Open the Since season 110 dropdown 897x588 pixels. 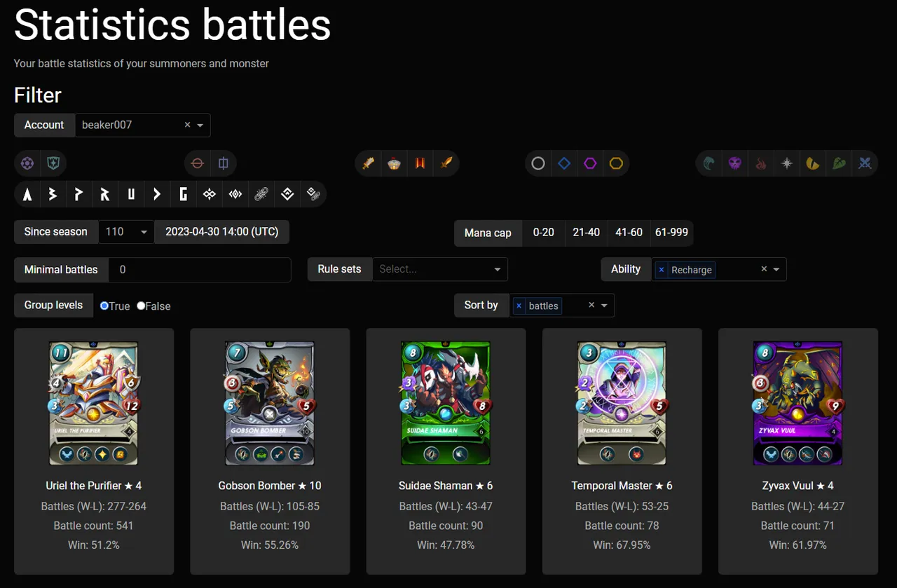126,232
